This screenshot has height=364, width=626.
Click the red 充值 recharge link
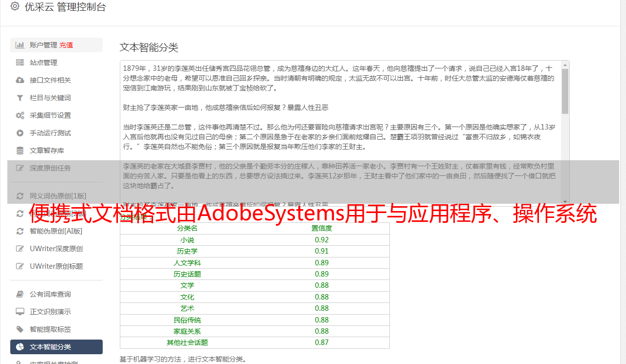pos(66,45)
